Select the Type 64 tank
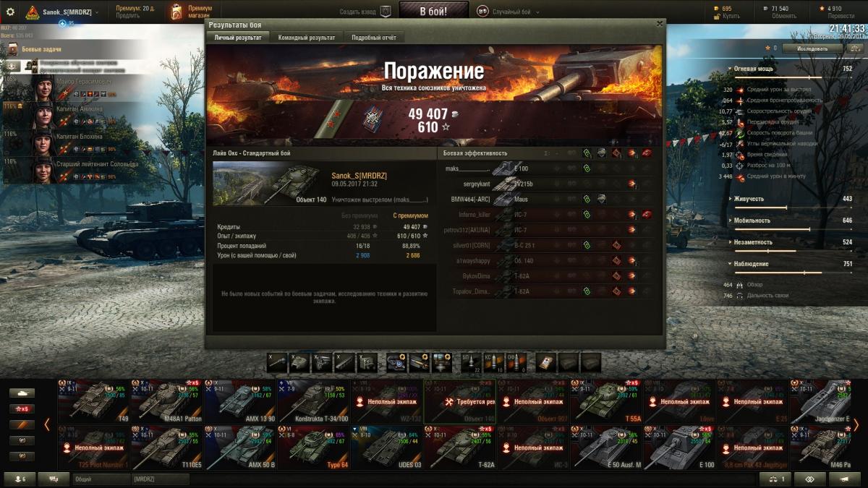 click(x=312, y=448)
